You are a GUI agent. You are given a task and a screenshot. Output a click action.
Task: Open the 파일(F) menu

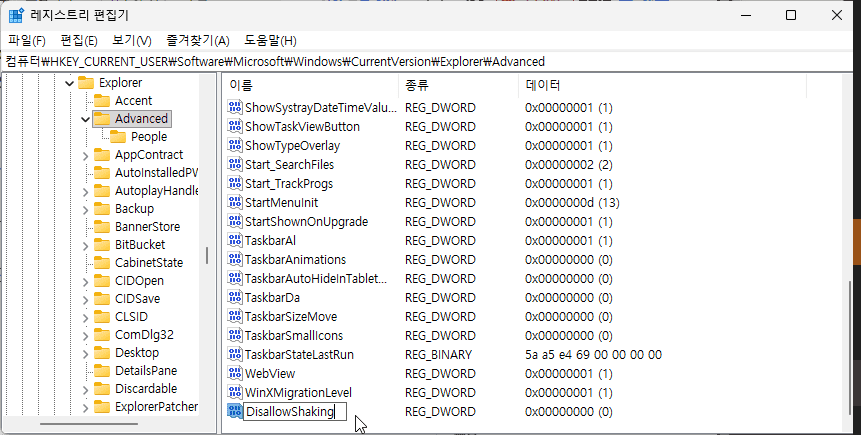tap(27, 41)
